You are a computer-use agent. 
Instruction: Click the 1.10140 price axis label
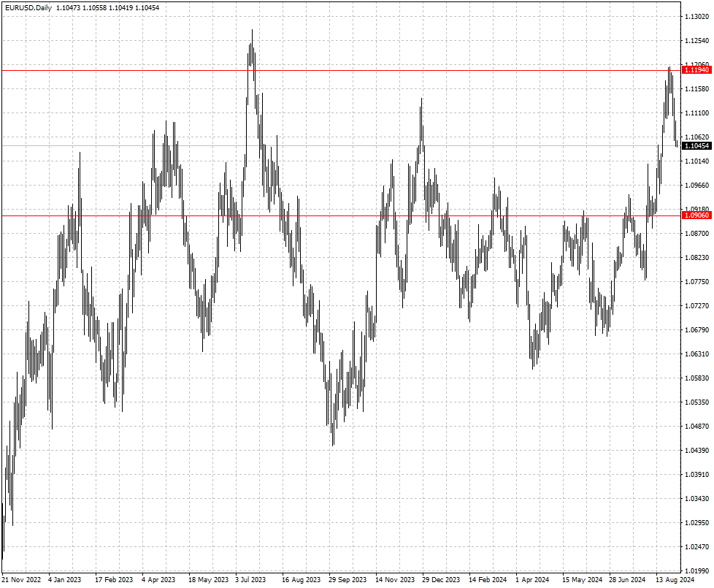(x=696, y=161)
